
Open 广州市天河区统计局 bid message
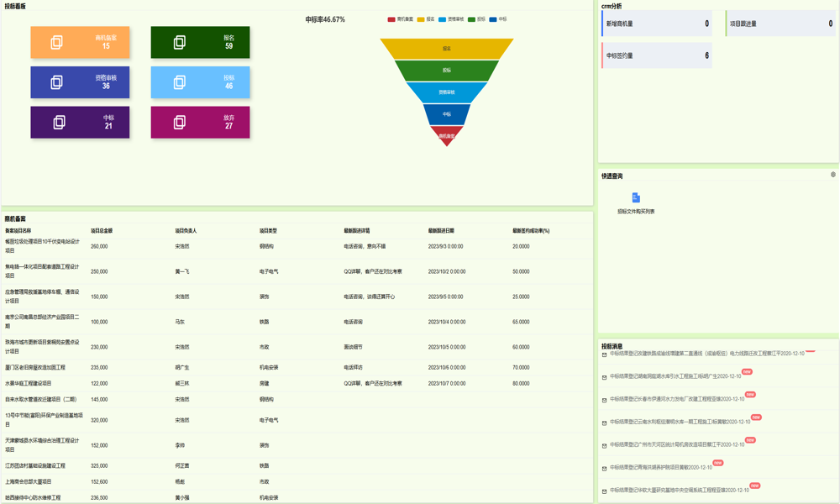tap(677, 445)
